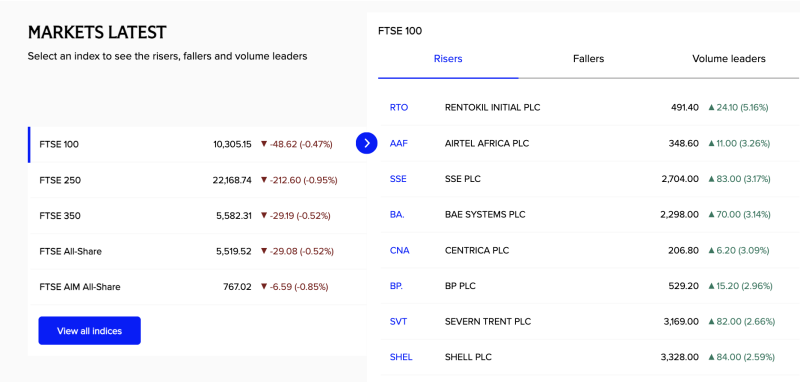The height and width of the screenshot is (382, 800).
Task: Click the AIM All-Share value 767.02
Action: (x=237, y=287)
